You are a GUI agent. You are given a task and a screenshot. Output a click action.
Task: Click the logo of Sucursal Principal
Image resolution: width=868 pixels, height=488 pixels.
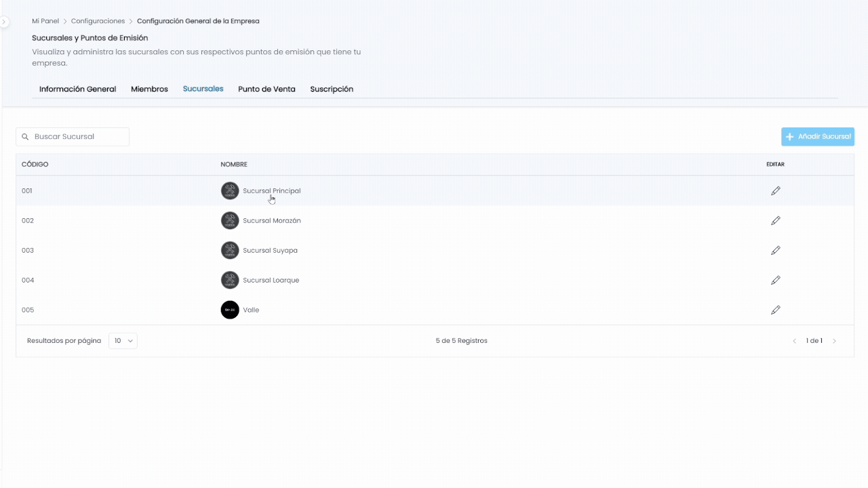(230, 190)
